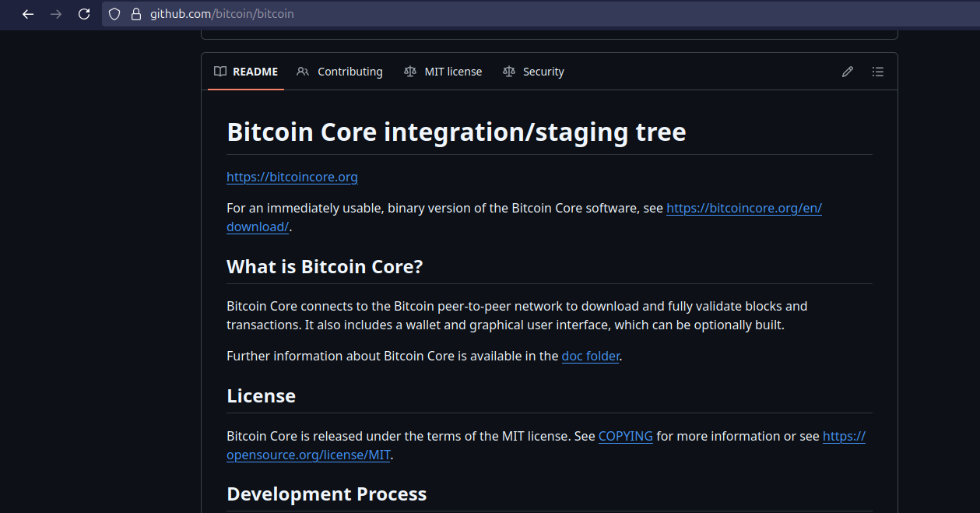This screenshot has width=980, height=513.
Task: Reload the page with the refresh icon
Action: tap(84, 14)
